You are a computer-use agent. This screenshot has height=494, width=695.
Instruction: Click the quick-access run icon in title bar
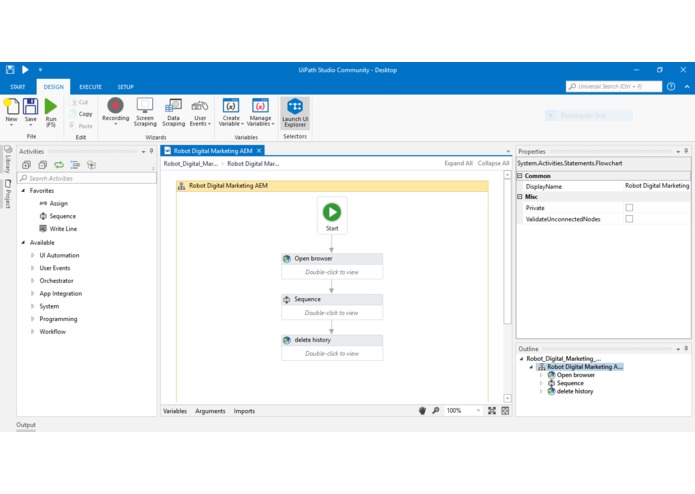(25, 70)
